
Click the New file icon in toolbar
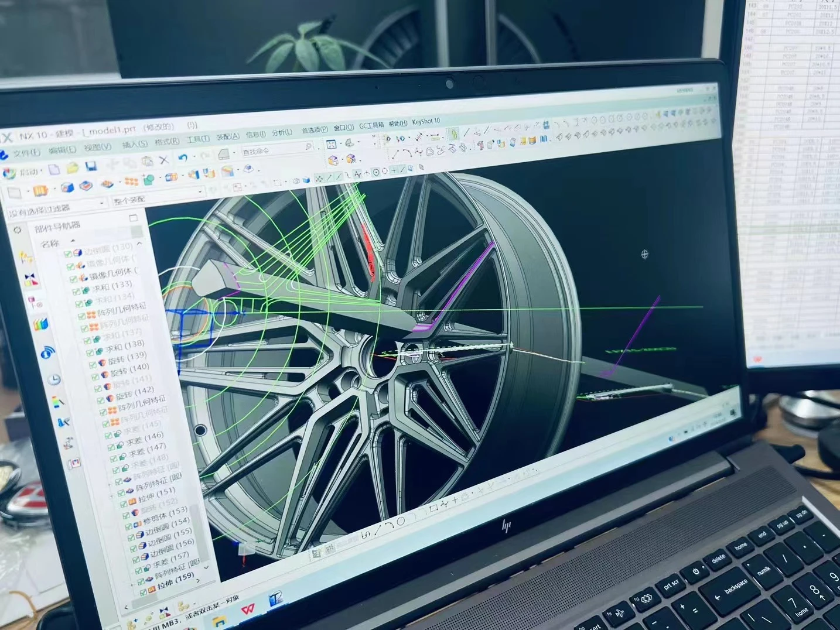tap(54, 170)
